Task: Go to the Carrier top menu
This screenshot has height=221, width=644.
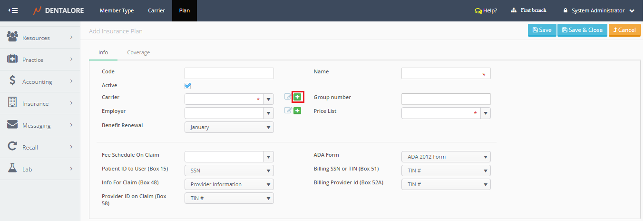Action: point(156,10)
